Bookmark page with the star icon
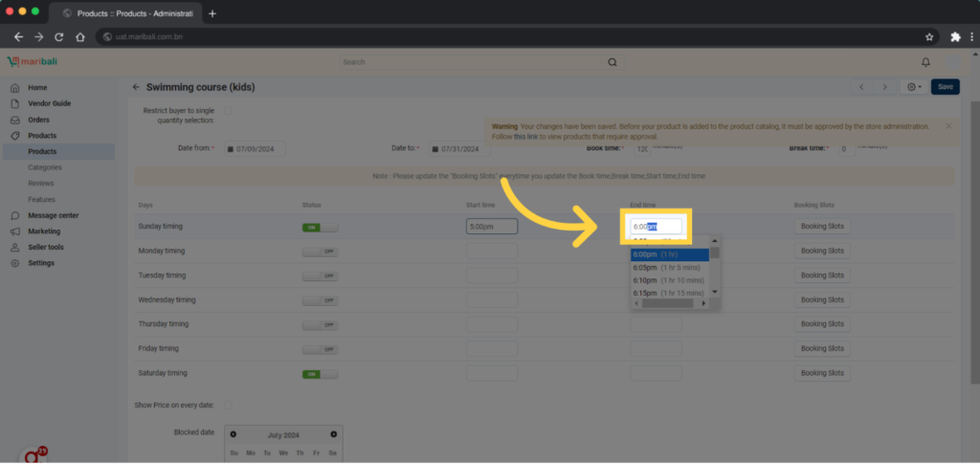The width and height of the screenshot is (980, 464). (929, 36)
